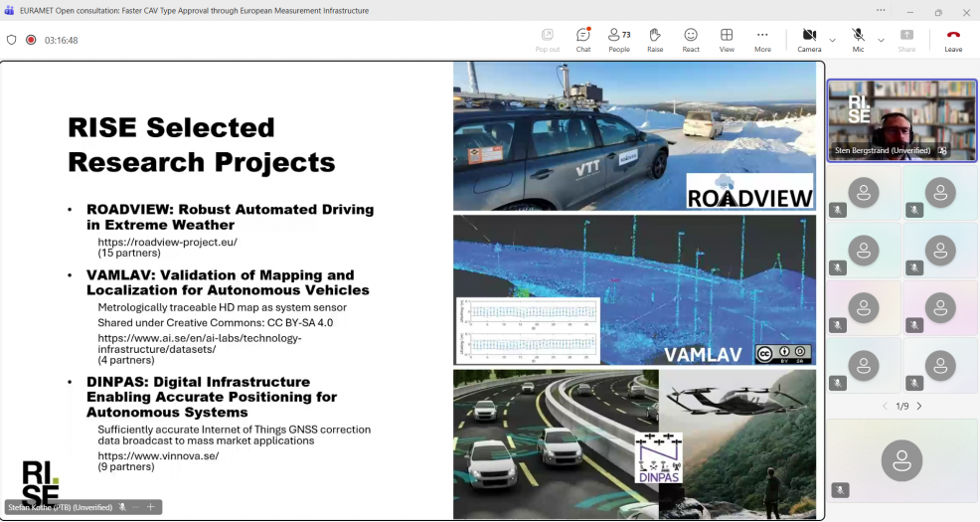Raise your hand in the meeting

655,40
